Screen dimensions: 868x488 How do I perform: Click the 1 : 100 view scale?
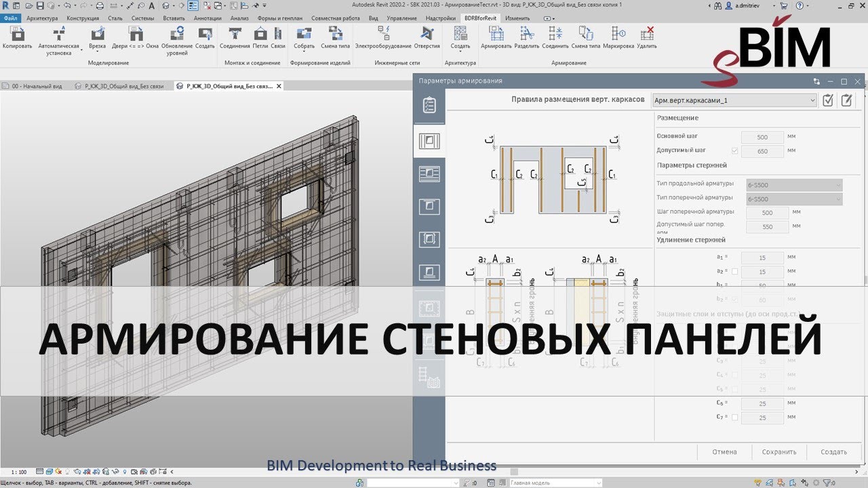[x=19, y=472]
